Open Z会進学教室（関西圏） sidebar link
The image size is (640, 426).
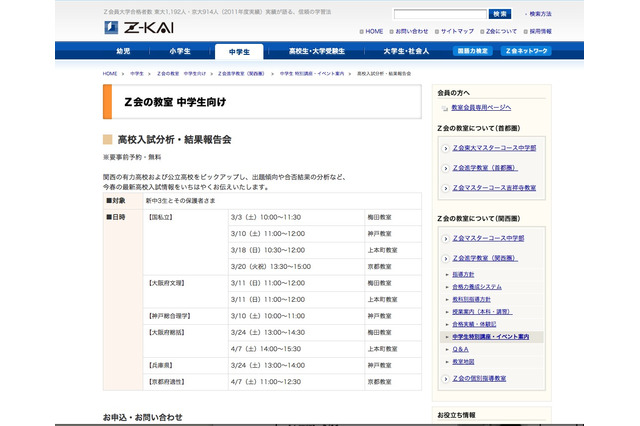[x=485, y=258]
